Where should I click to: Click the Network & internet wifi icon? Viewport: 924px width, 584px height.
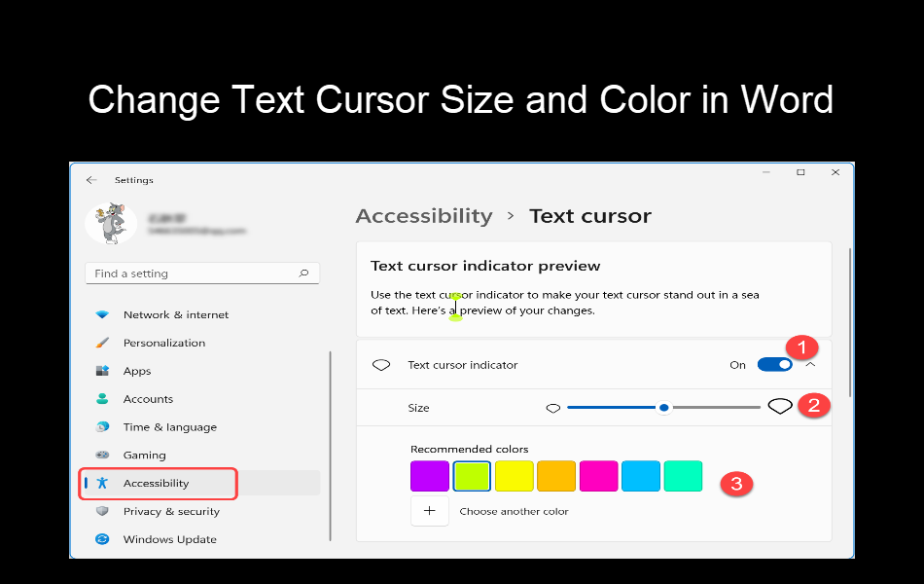click(102, 314)
